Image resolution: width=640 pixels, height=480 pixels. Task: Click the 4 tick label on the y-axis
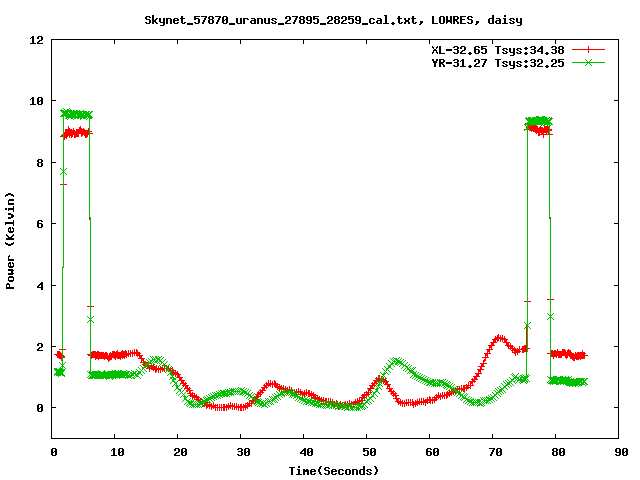[40, 286]
